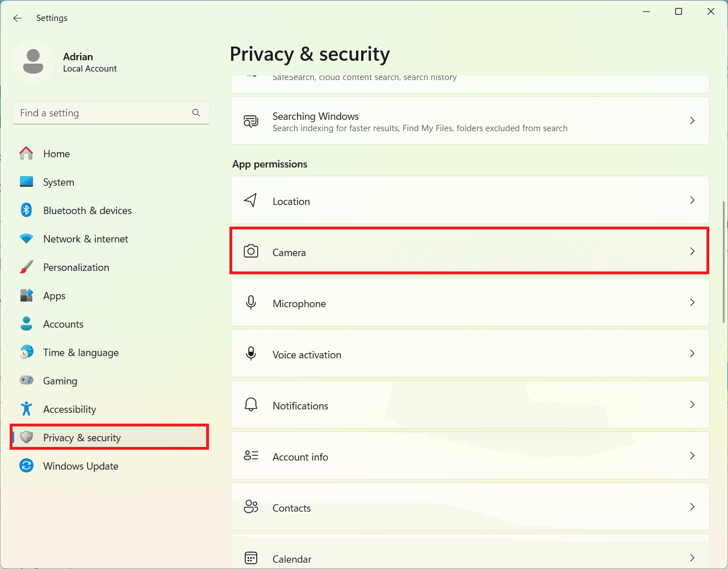This screenshot has height=569, width=728.
Task: Click the vertical scrollbar thumb
Action: pos(723,261)
